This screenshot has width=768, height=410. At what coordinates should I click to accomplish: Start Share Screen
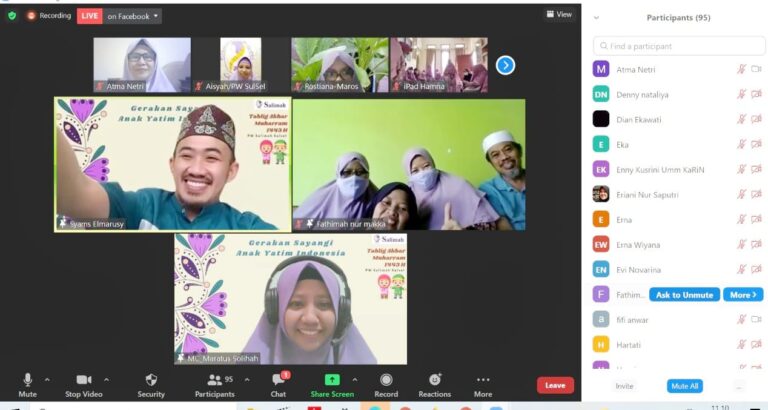tap(332, 380)
